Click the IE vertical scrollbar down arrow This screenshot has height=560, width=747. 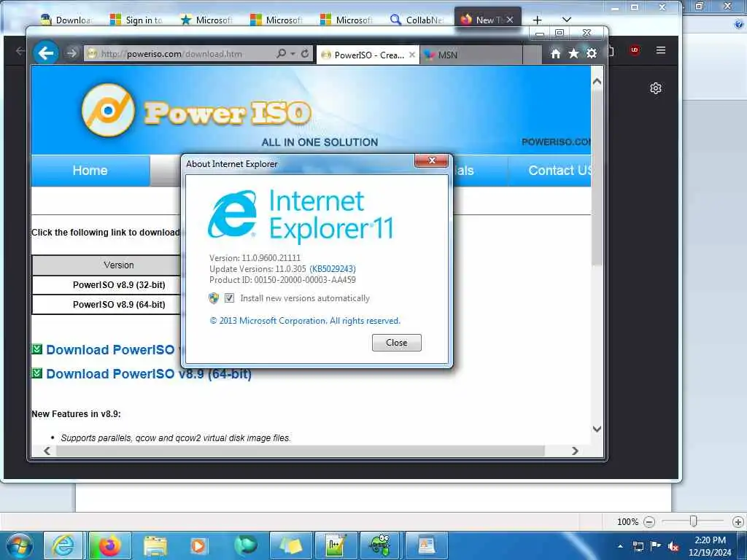coord(597,429)
